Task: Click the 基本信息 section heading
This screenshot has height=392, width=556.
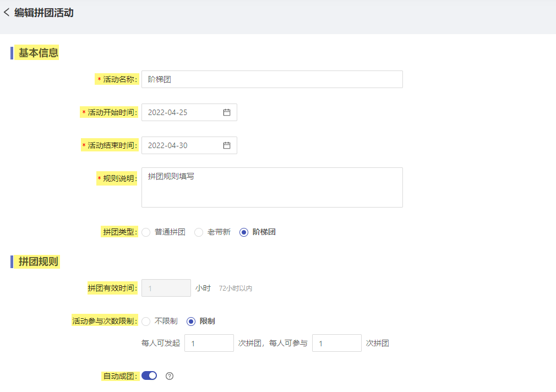Action: click(x=39, y=53)
